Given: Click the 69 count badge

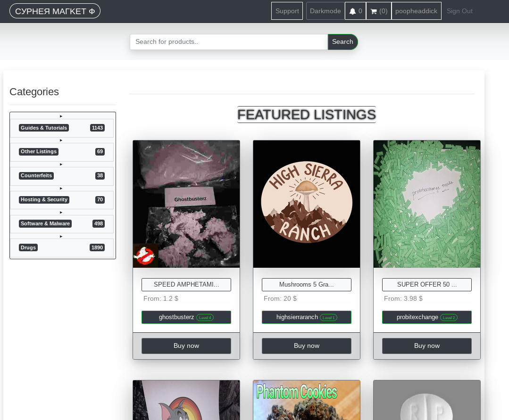Looking at the screenshot, I should 100,151.
